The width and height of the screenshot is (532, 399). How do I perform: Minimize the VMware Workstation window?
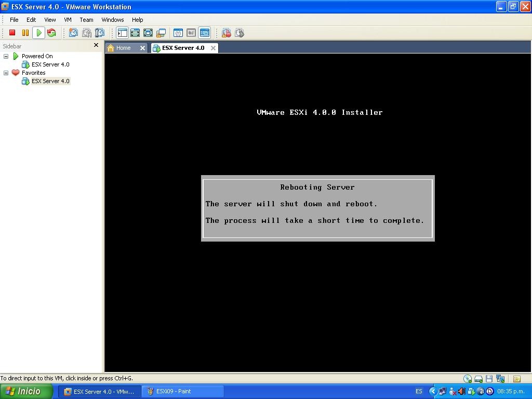click(501, 6)
